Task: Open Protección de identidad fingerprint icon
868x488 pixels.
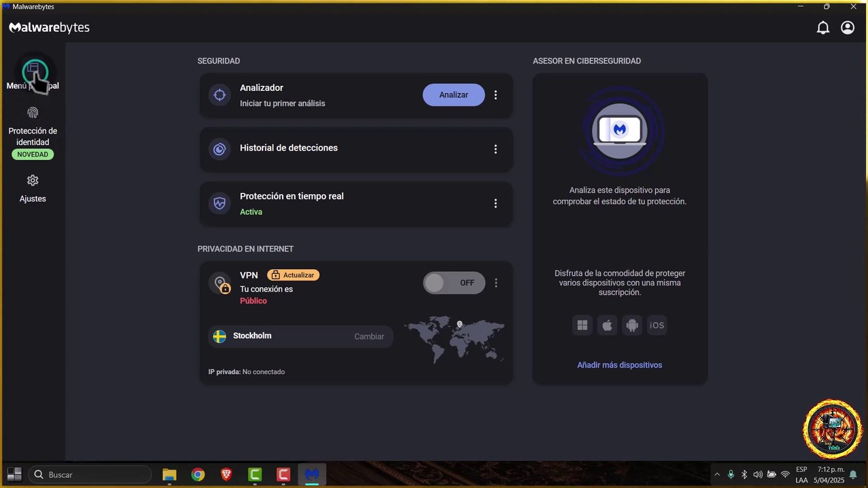Action: click(x=33, y=113)
